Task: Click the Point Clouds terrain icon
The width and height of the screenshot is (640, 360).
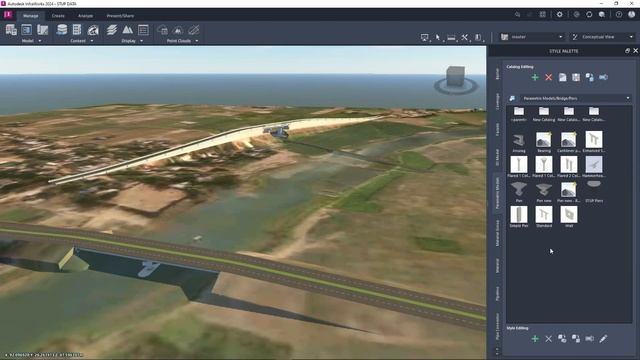Action: tap(178, 30)
